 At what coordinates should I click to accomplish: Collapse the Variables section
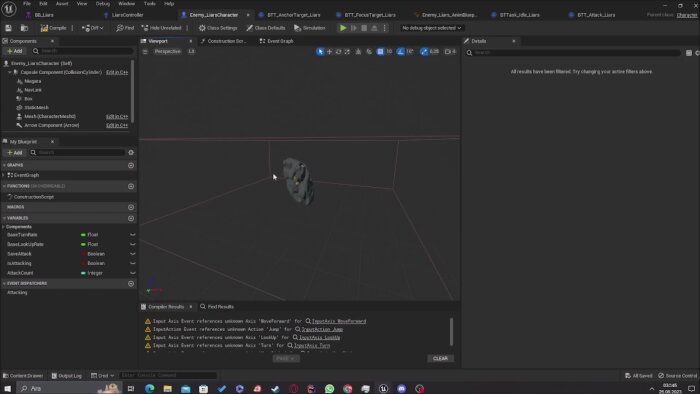(4, 218)
